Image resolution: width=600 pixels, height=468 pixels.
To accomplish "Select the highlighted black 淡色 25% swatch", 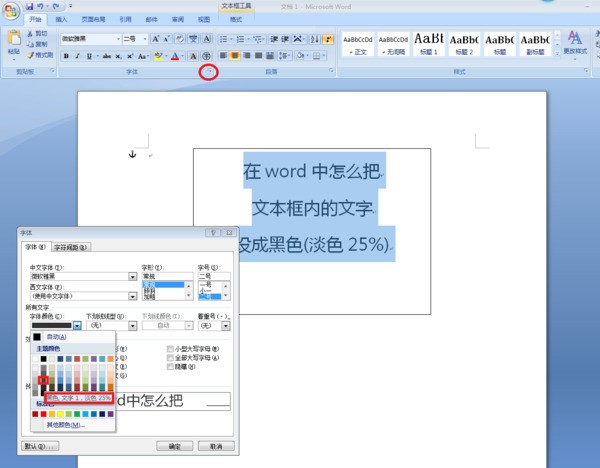I will click(x=43, y=380).
